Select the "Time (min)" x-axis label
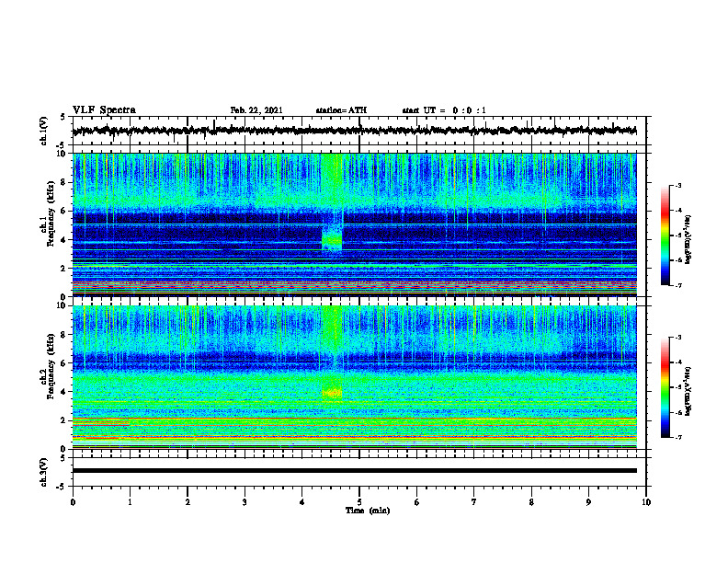This screenshot has width=728, height=563. [x=368, y=511]
